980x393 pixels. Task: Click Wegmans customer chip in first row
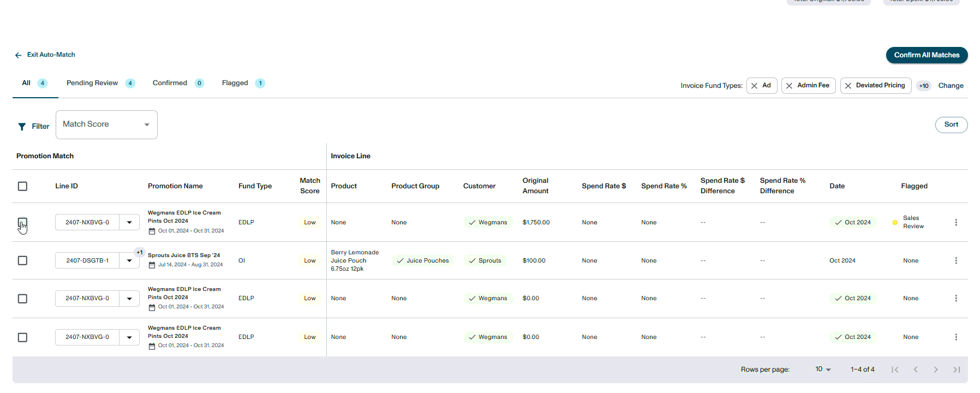pos(488,222)
